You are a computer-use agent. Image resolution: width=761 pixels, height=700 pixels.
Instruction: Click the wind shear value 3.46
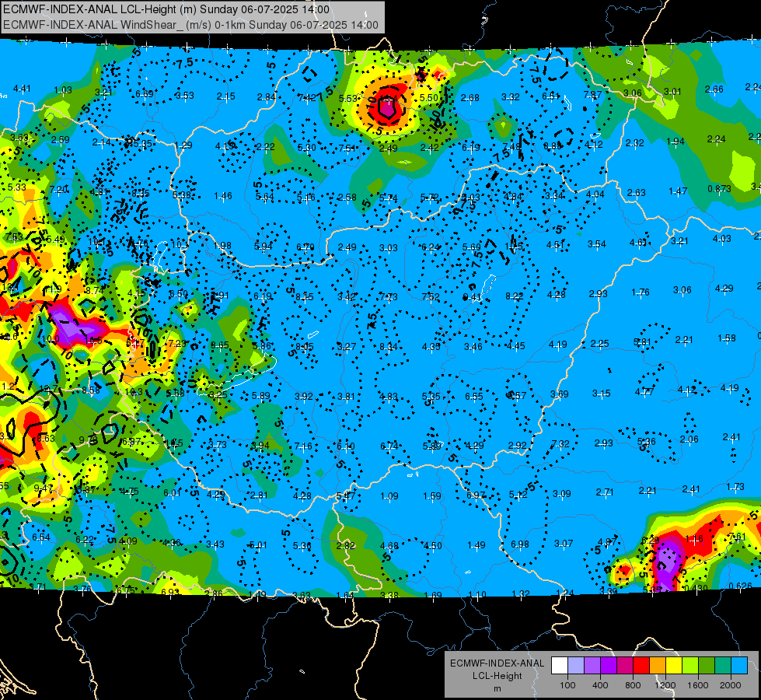click(473, 346)
